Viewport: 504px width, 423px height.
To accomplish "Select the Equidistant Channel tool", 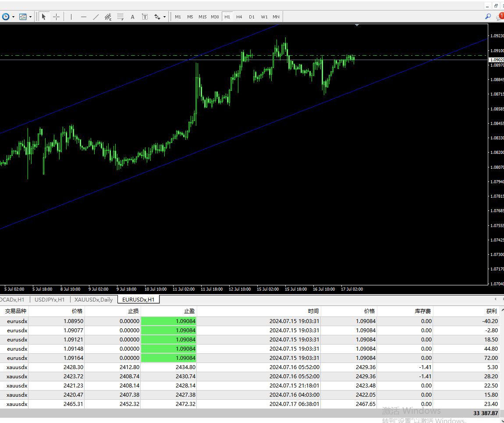I will coord(108,17).
